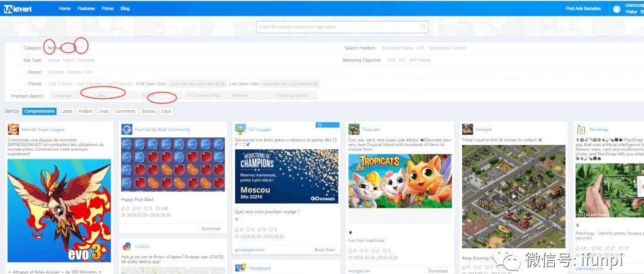The image size is (644, 274).
Task: Sort results by Latest
Action: (67, 111)
